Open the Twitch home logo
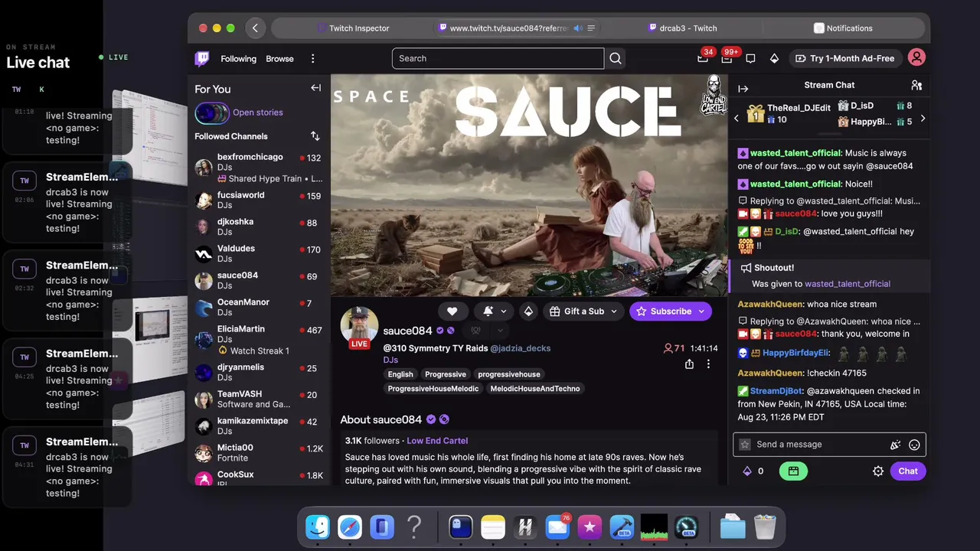Image resolution: width=980 pixels, height=551 pixels. coord(202,58)
